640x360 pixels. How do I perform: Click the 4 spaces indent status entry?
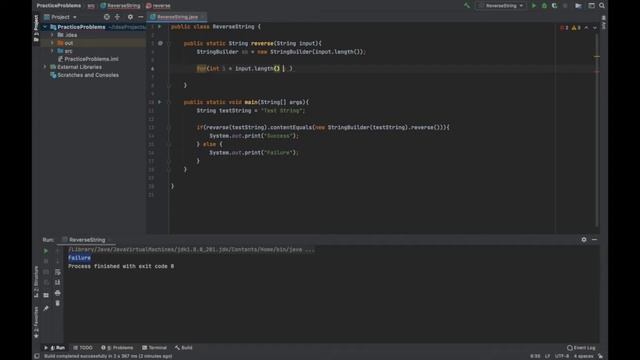[x=583, y=356]
